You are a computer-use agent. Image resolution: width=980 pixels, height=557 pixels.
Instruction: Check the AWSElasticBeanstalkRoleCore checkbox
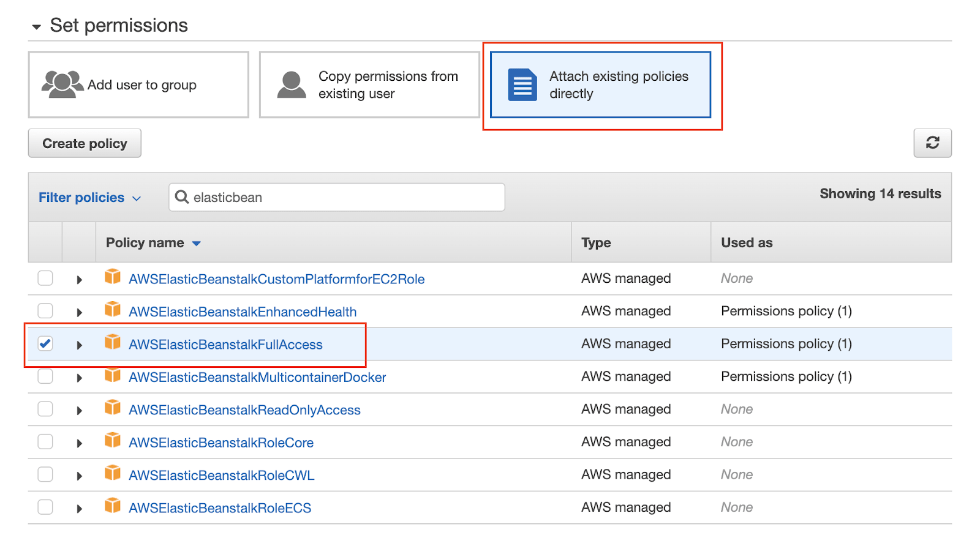coord(45,441)
